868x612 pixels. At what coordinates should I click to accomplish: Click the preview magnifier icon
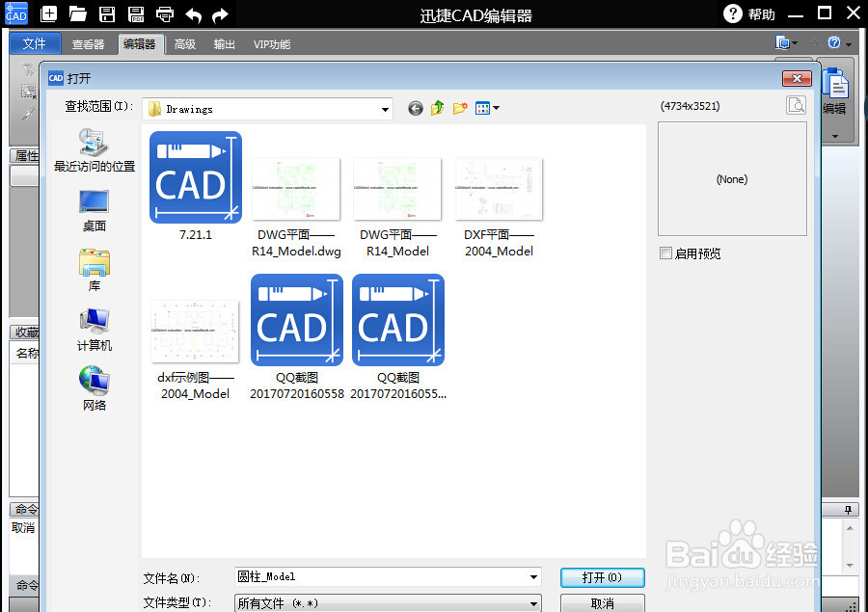click(796, 104)
